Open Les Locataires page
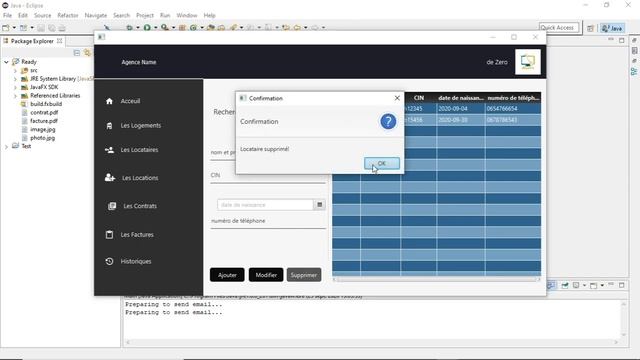Viewport: 640px width, 360px height. 139,150
